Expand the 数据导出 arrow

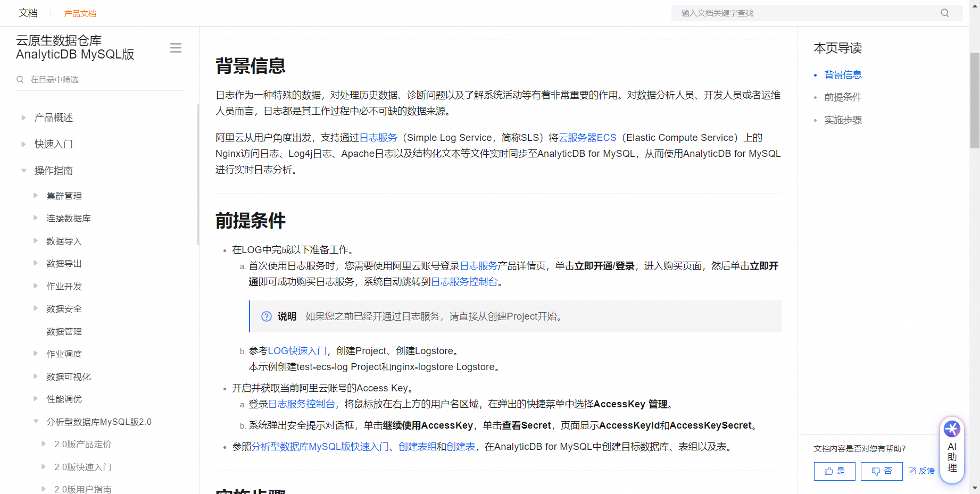click(36, 263)
